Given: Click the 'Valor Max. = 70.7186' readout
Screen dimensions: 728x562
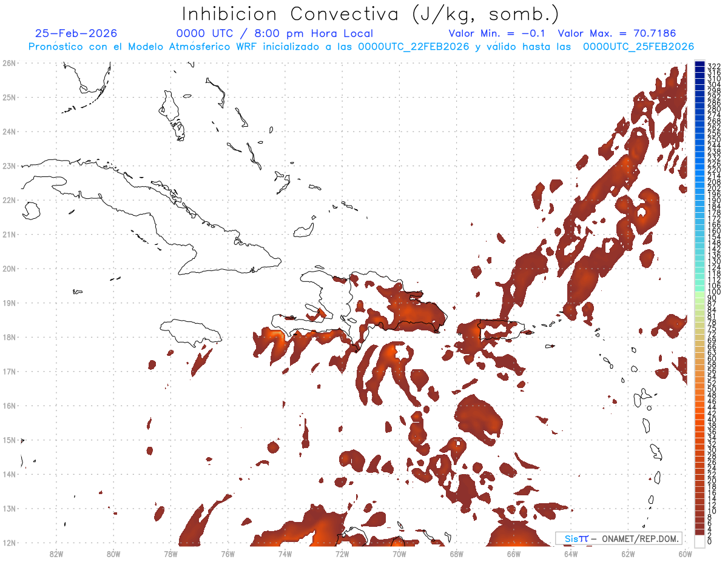Looking at the screenshot, I should point(617,33).
